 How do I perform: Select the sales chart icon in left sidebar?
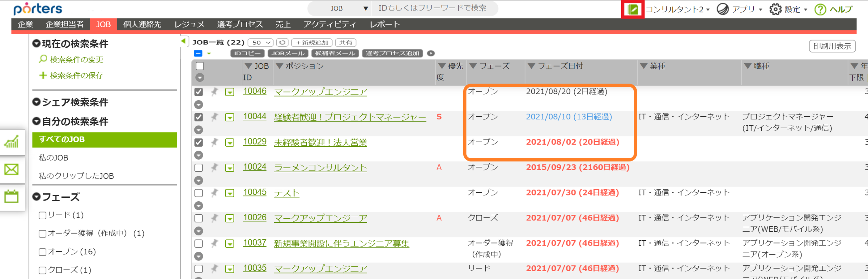coord(12,142)
